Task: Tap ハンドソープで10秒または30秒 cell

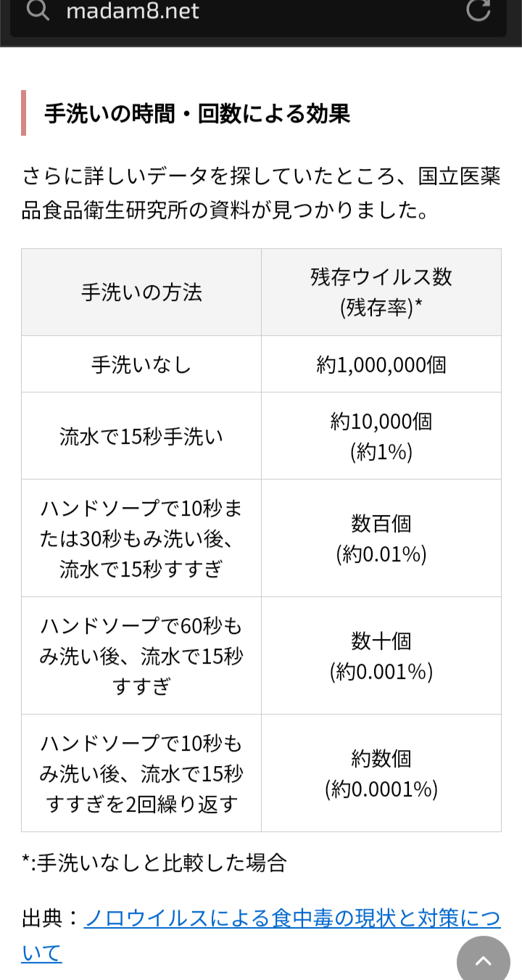Action: (141, 538)
